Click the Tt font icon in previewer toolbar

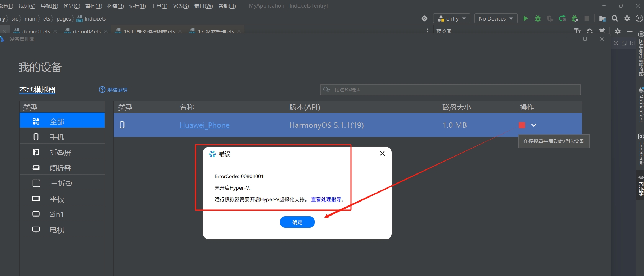click(x=577, y=31)
